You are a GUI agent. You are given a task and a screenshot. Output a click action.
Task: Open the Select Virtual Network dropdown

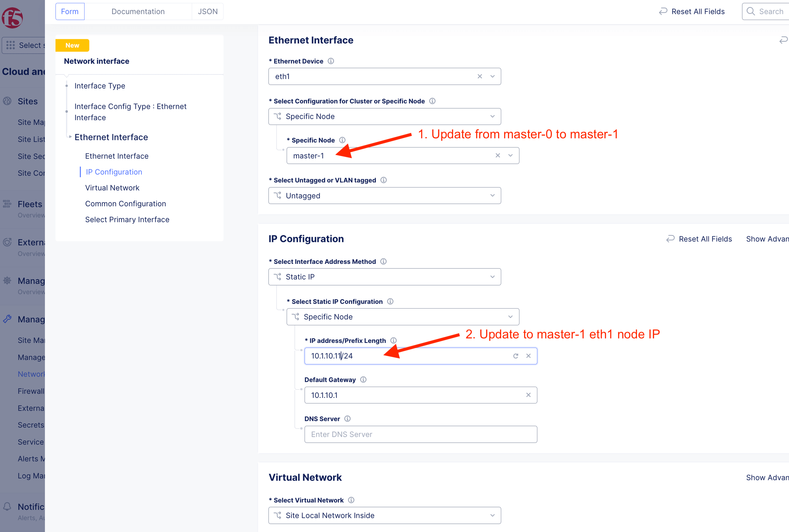click(493, 515)
